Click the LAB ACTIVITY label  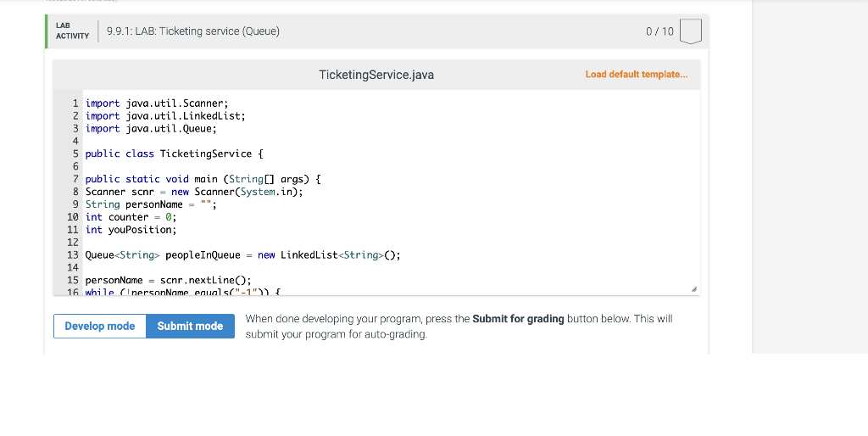click(73, 31)
